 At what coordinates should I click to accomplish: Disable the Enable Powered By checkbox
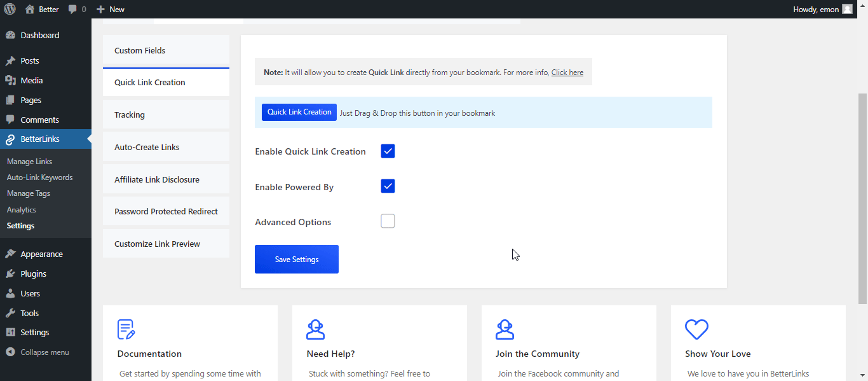(x=388, y=186)
